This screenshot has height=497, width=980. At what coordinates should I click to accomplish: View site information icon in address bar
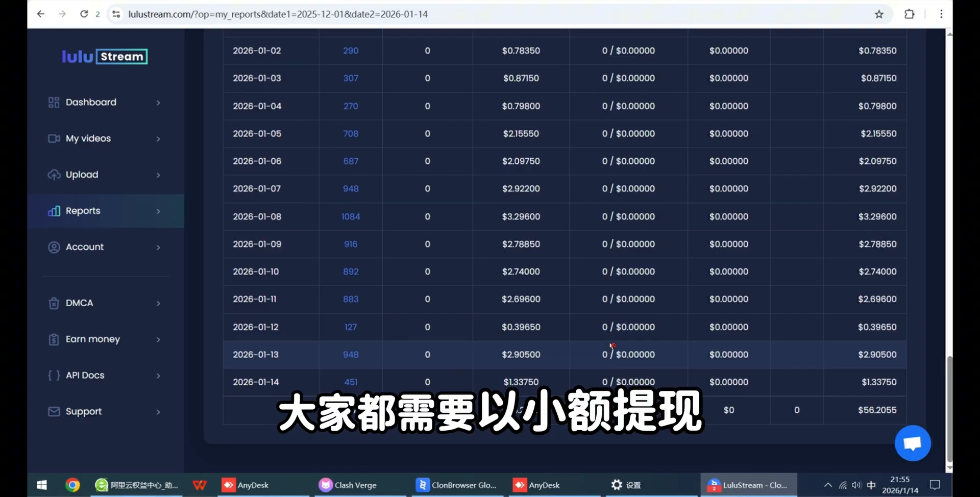pos(116,14)
